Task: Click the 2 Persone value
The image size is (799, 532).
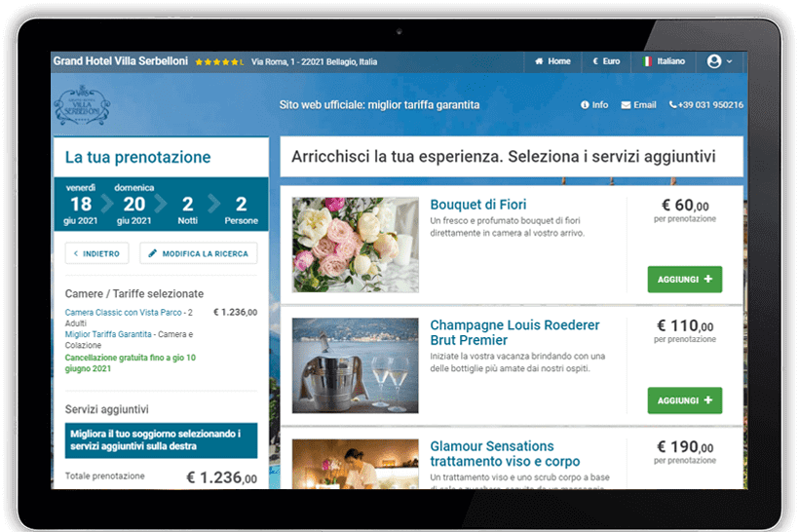Action: click(241, 209)
